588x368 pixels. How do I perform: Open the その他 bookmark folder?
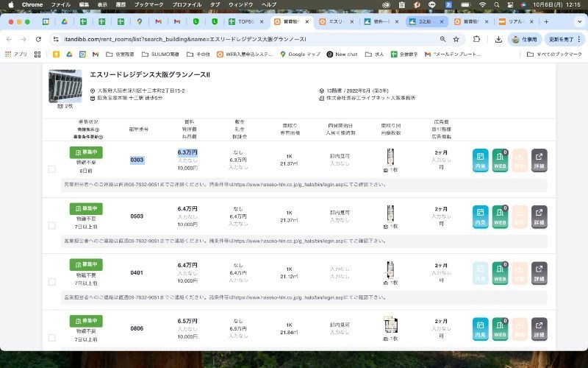point(198,54)
